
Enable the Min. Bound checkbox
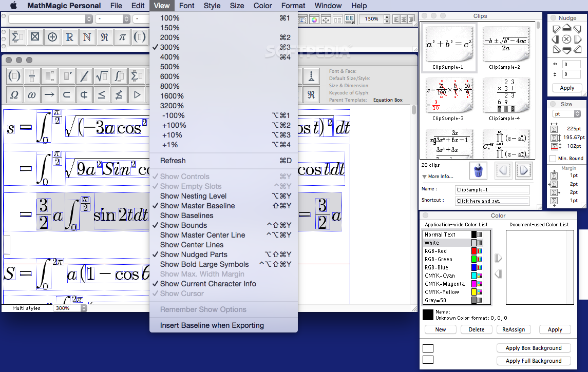(x=553, y=159)
